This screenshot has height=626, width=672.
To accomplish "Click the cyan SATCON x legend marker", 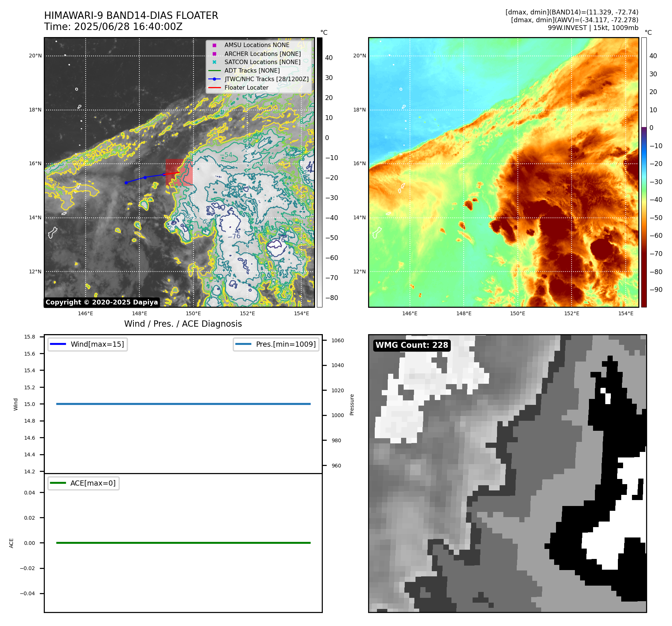I will click(214, 62).
